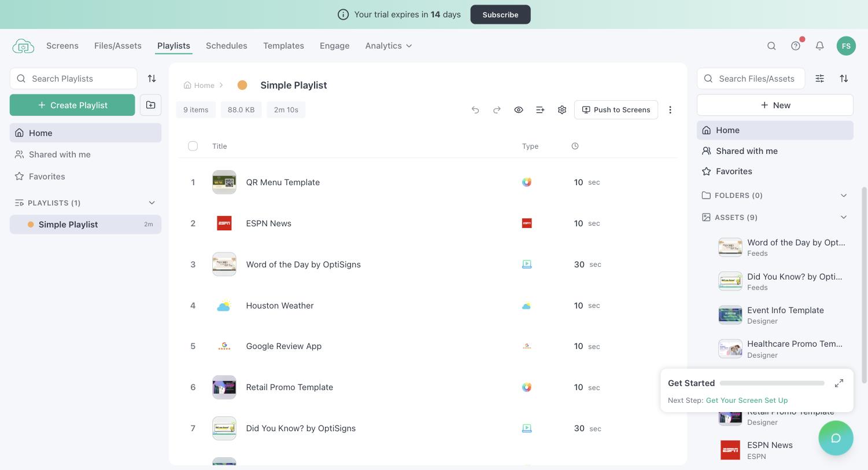Open the search magnifier in top bar
This screenshot has width=868, height=470.
pyautogui.click(x=771, y=46)
